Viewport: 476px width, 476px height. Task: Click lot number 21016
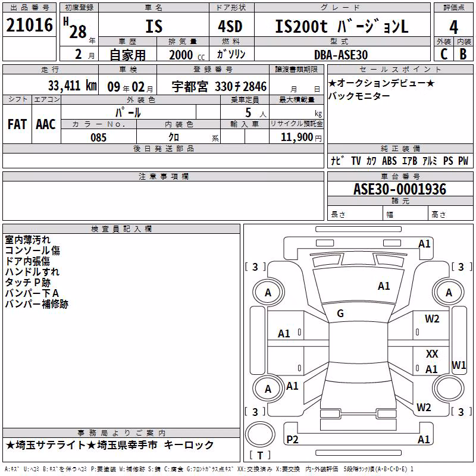click(x=29, y=25)
